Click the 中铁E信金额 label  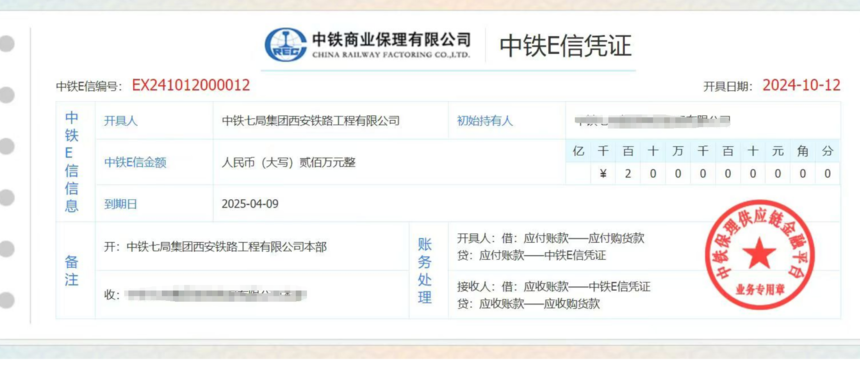pos(135,162)
